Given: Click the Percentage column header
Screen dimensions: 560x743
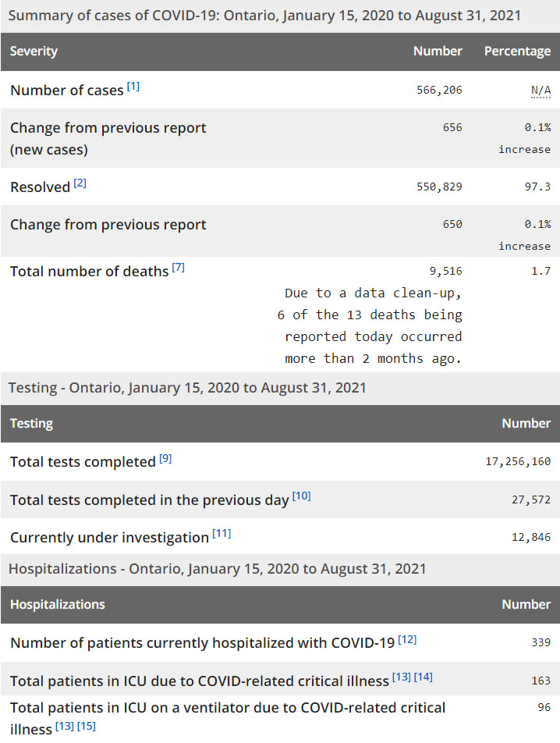Looking at the screenshot, I should coord(517,52).
